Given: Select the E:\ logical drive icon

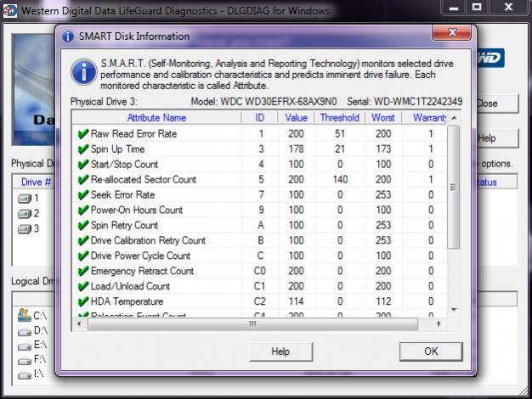Looking at the screenshot, I should point(25,346).
